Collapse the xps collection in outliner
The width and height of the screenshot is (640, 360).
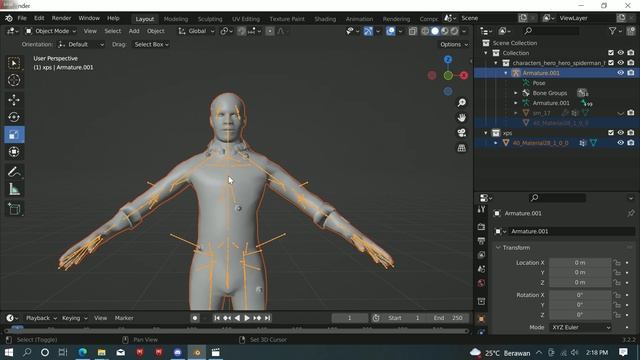click(x=486, y=133)
